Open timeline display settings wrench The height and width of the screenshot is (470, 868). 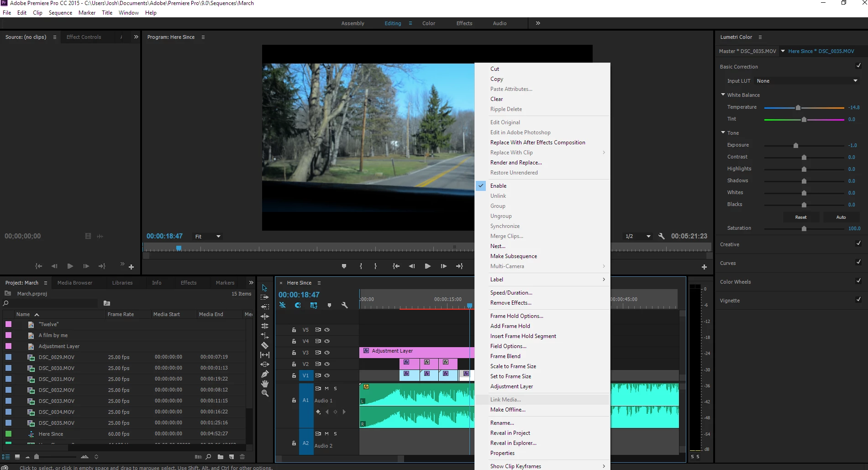click(x=345, y=305)
